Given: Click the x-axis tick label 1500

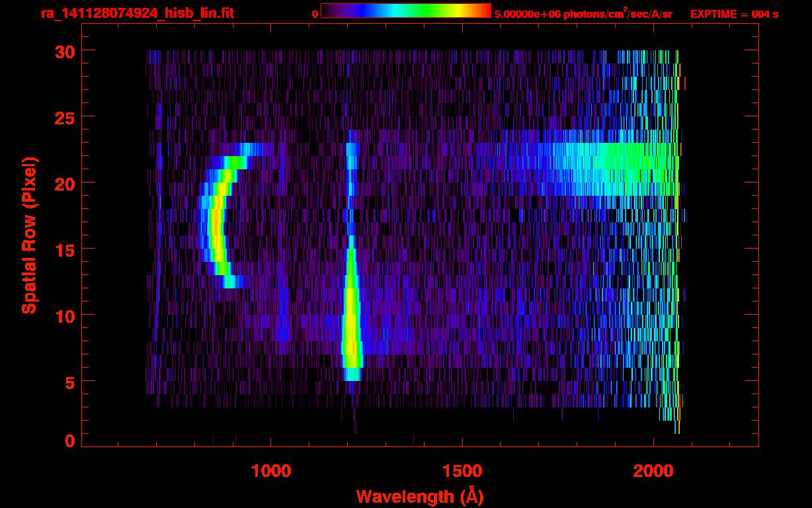Looking at the screenshot, I should [462, 471].
